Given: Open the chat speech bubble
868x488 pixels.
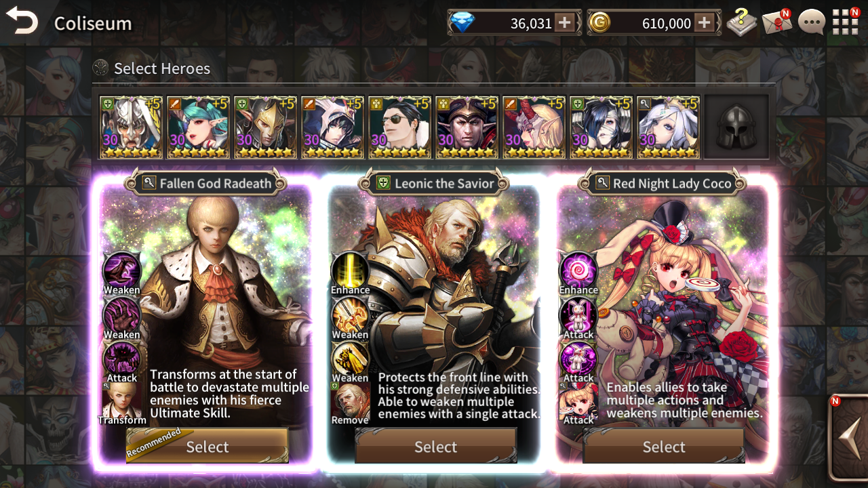Looking at the screenshot, I should (x=811, y=22).
